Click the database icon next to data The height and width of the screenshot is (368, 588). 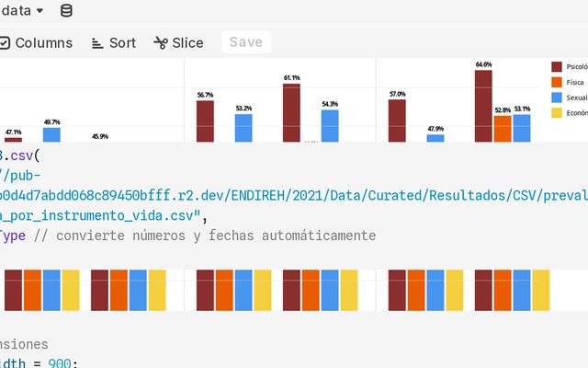point(65,11)
